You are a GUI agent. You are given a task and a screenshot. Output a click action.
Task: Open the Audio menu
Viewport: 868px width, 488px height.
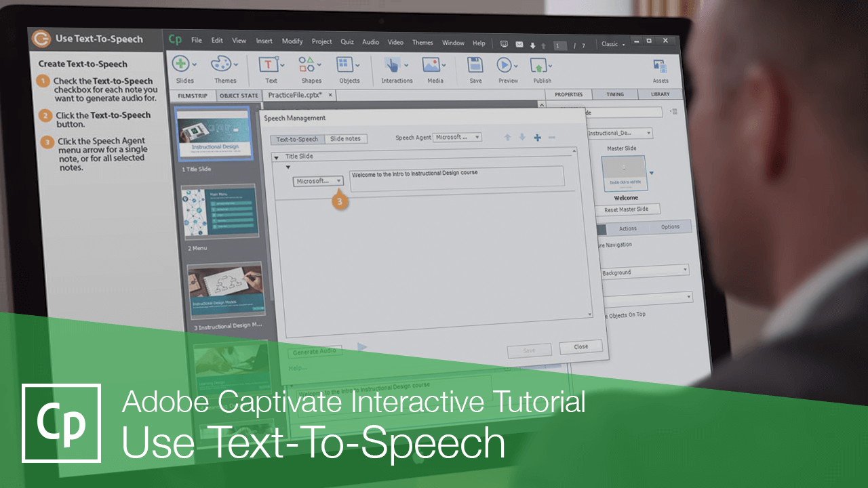coord(370,42)
